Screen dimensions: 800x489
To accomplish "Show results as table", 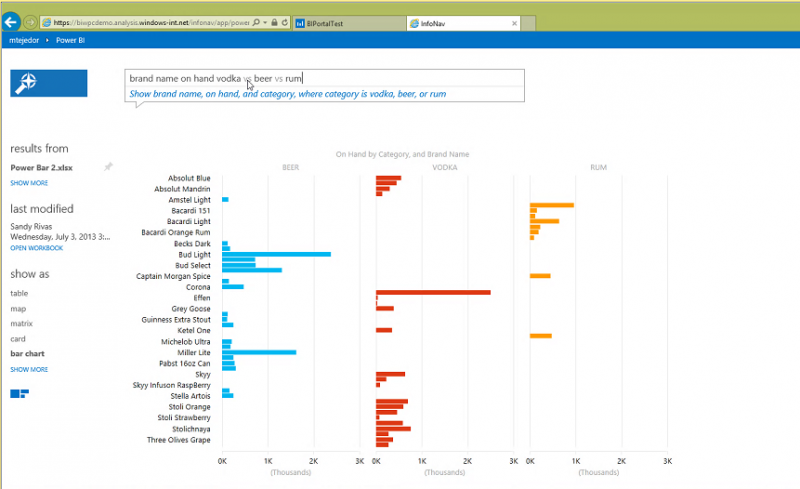I will click(x=19, y=293).
